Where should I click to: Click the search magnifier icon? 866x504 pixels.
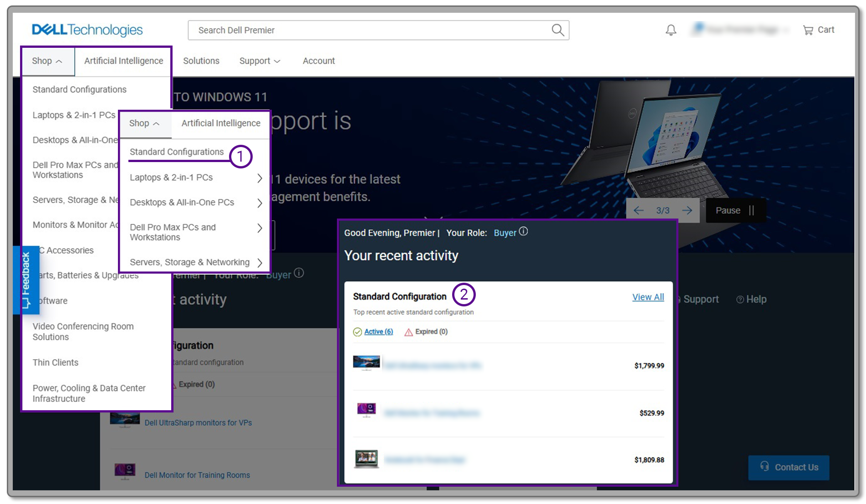coord(557,30)
